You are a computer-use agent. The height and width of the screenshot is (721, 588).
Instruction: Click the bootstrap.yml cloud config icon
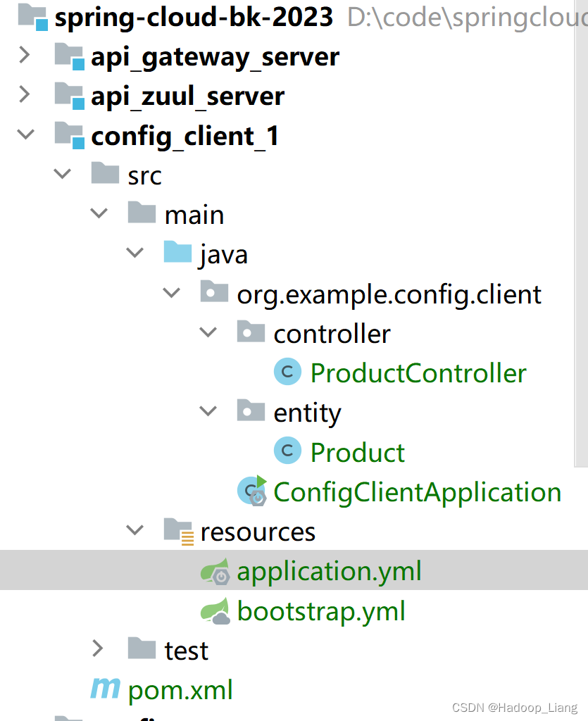(x=215, y=611)
